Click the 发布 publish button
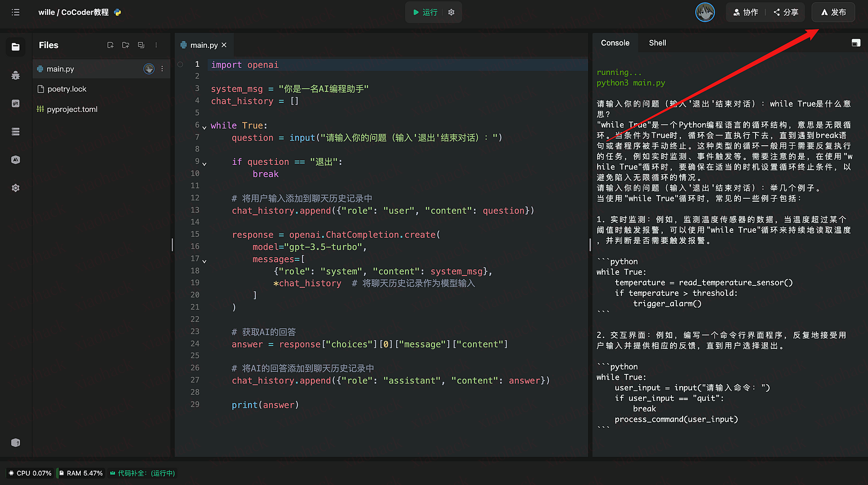Image resolution: width=868 pixels, height=485 pixels. tap(833, 12)
